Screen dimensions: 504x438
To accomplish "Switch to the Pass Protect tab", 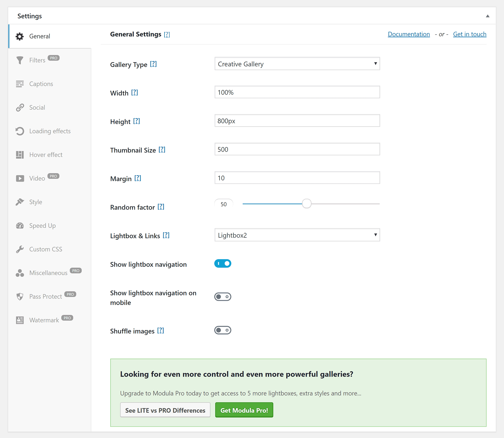I will [x=50, y=296].
